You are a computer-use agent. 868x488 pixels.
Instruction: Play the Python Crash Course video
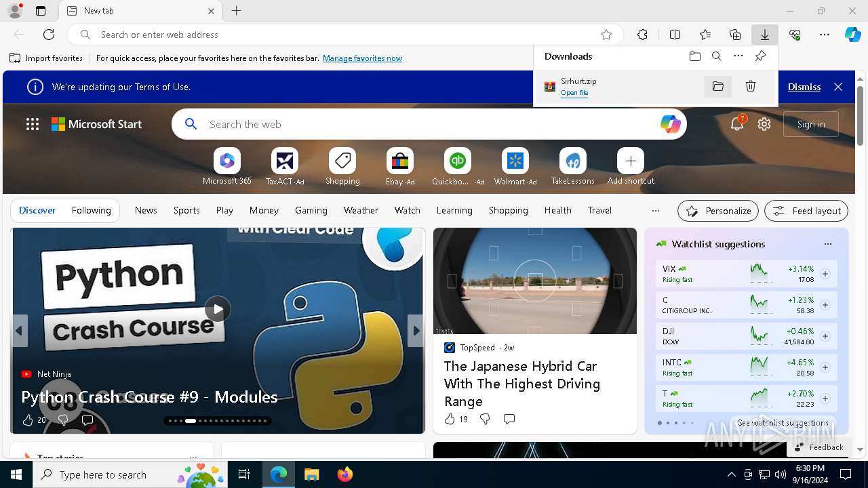(218, 309)
